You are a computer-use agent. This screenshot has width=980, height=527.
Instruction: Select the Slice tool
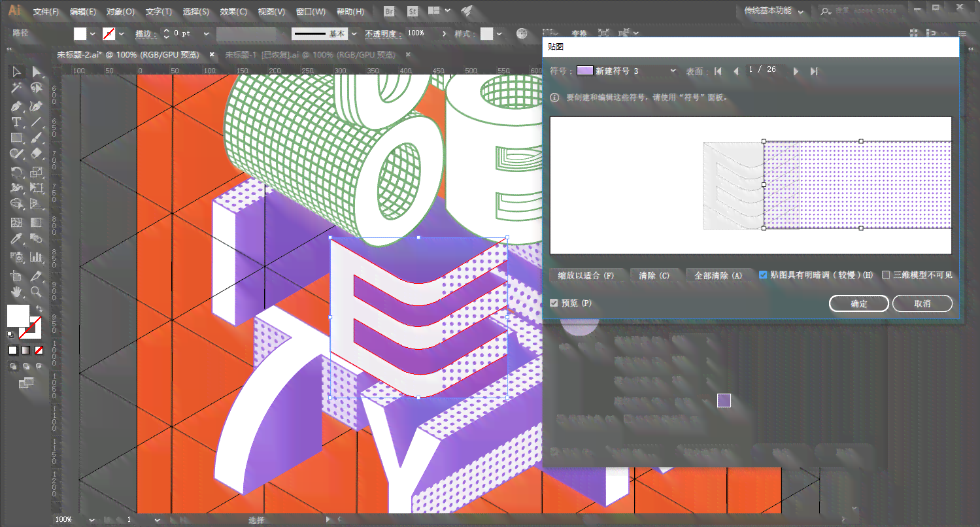click(x=36, y=275)
